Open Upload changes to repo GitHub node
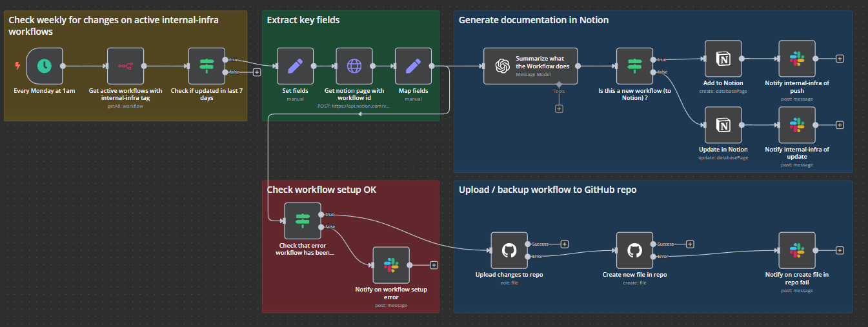Screen dimensions: 868x327 (x=509, y=250)
